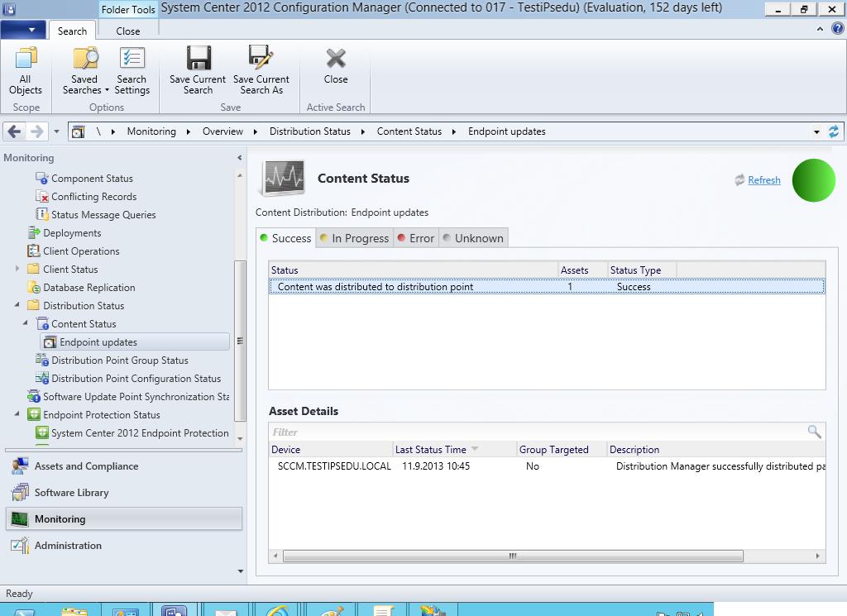Sort by Last Status Time column

(454, 449)
